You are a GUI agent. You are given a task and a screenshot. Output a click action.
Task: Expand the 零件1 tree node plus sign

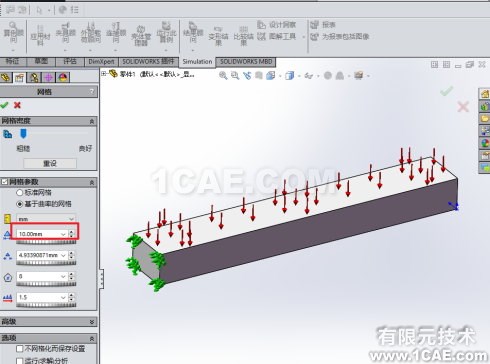104,74
